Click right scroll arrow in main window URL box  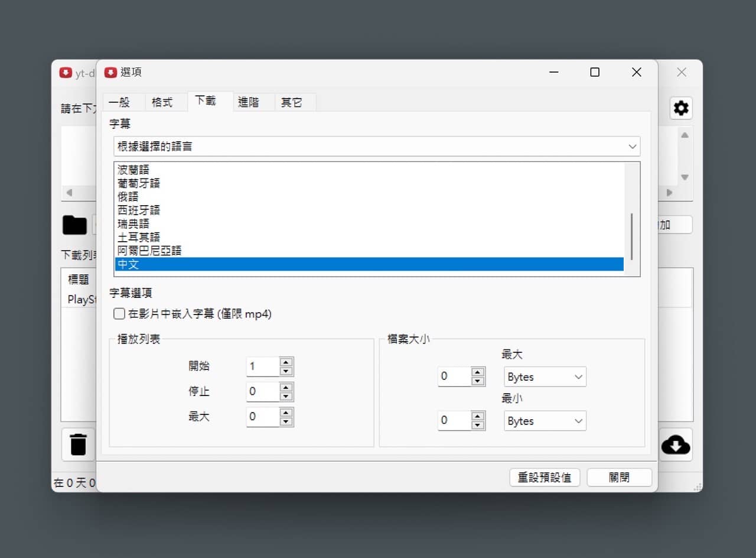click(669, 193)
